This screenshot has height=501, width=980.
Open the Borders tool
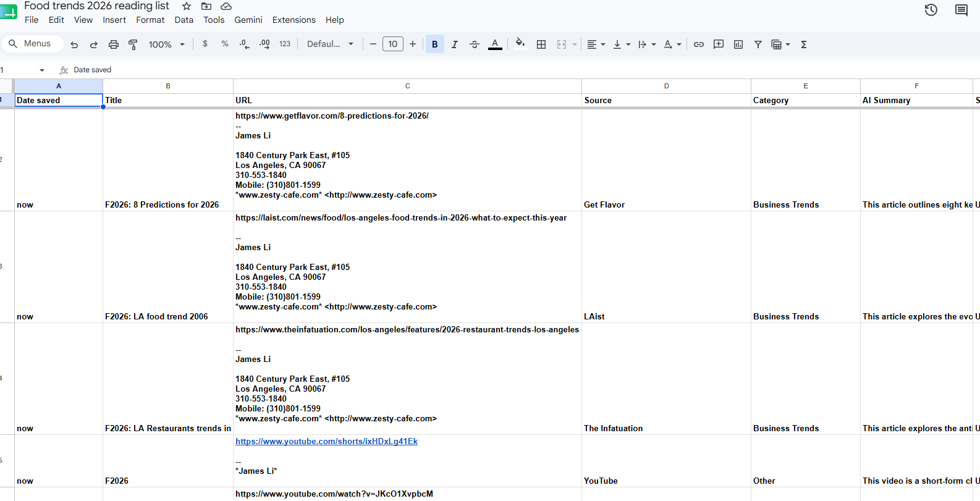(541, 44)
